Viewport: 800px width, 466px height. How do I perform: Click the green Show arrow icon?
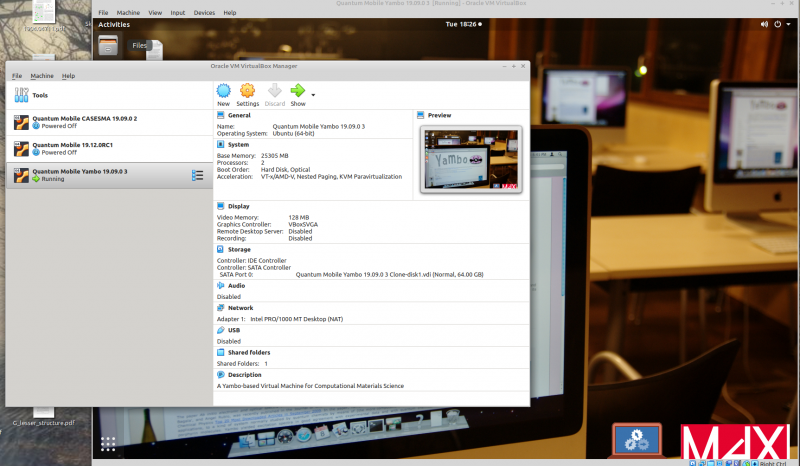(x=298, y=91)
